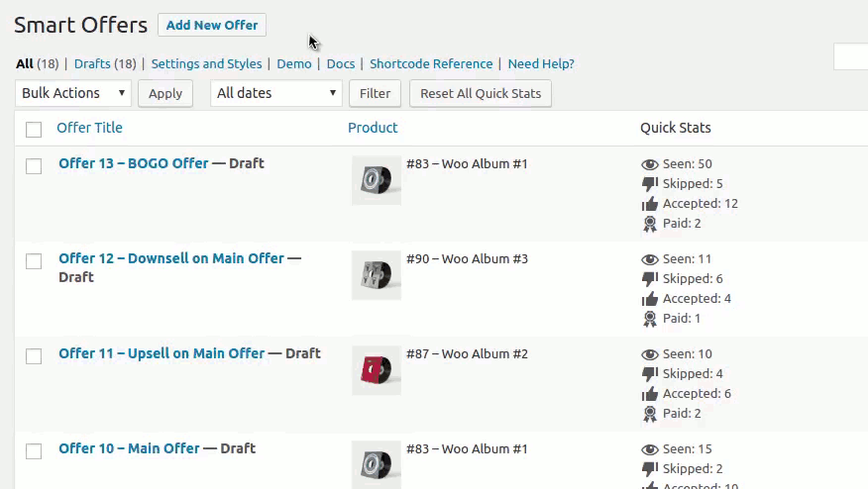868x489 pixels.
Task: Click the Paid ribbon icon for Offer 12
Action: [650, 319]
